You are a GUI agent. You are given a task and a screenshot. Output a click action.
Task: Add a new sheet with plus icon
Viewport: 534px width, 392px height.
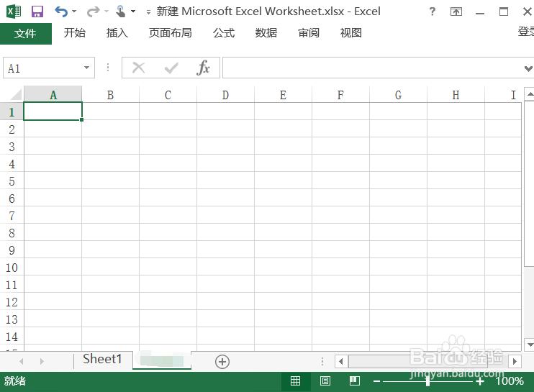coord(222,361)
